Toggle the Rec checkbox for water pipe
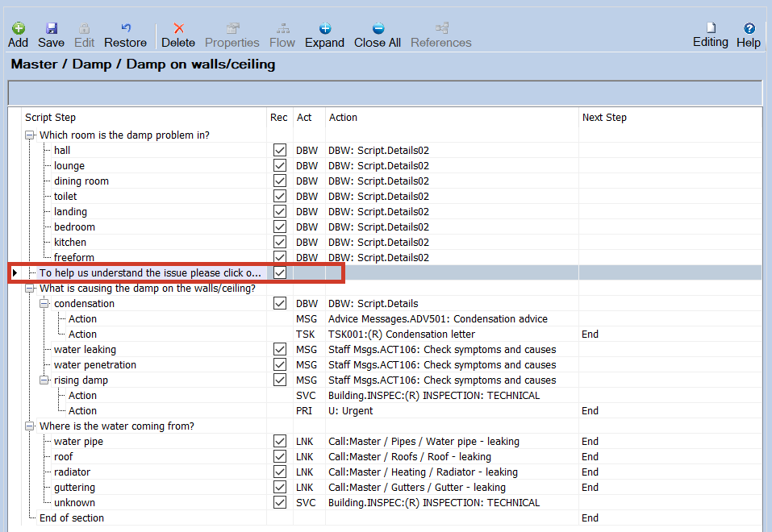 [280, 442]
